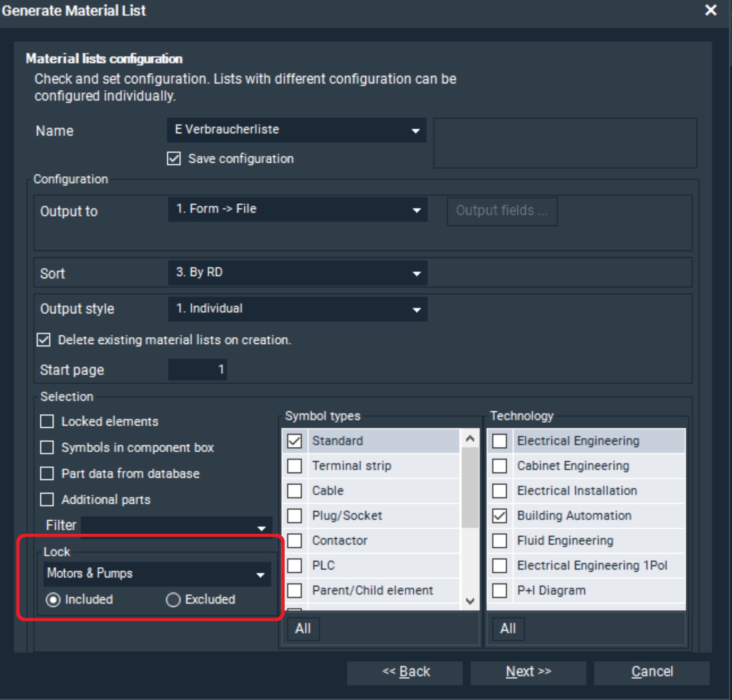Click All button under Technology
The width and height of the screenshot is (732, 700).
tap(508, 629)
